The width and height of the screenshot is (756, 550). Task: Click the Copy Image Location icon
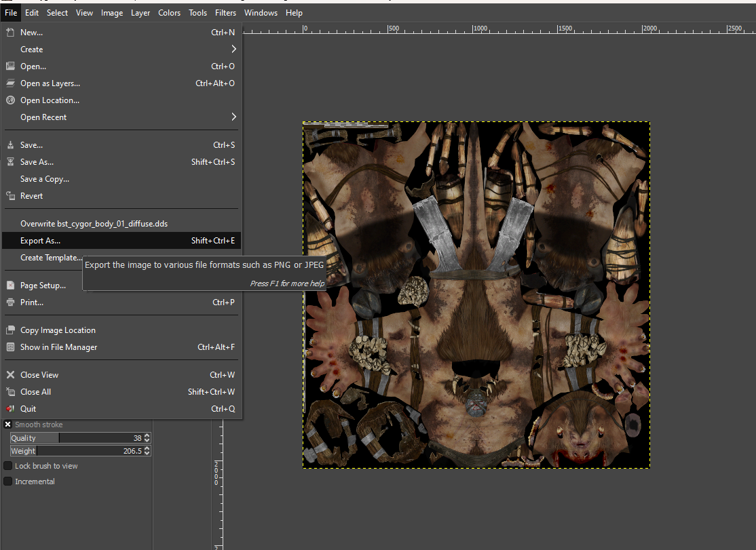[x=10, y=330]
